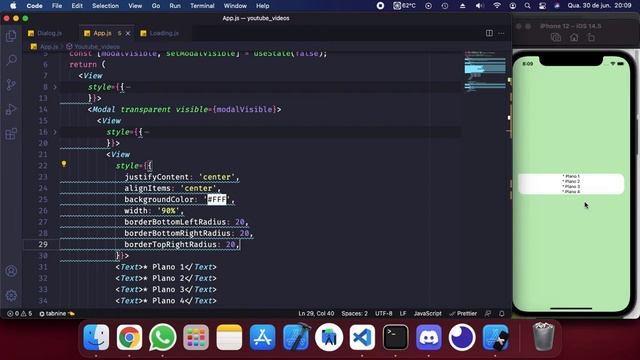
Task: Open the App Store from the Dock
Action: coord(262,338)
